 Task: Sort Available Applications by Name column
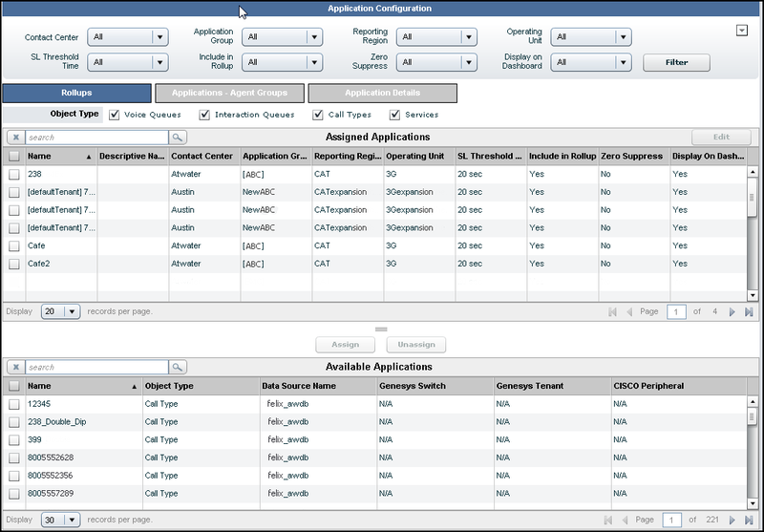[83, 386]
